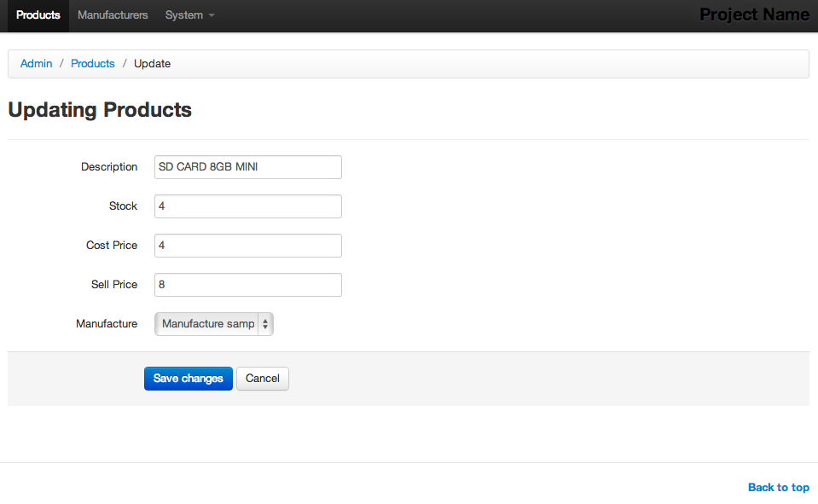Focus the Cost Price input field

coord(248,246)
